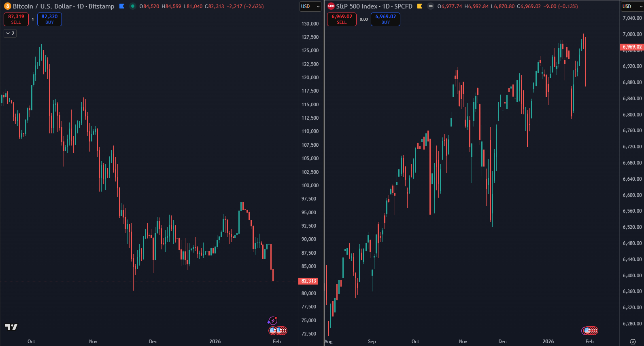Click the S&P 500 Index symbol title
Screen dimensions: 644x346
[374, 6]
